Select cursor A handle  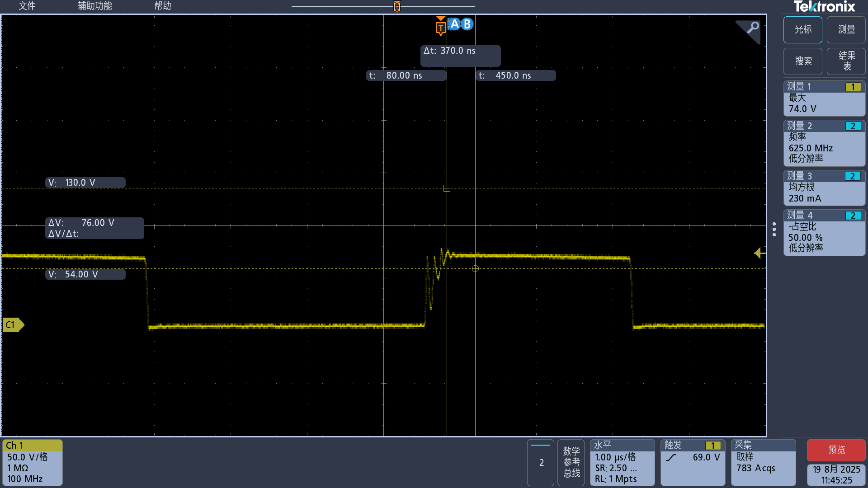click(454, 24)
